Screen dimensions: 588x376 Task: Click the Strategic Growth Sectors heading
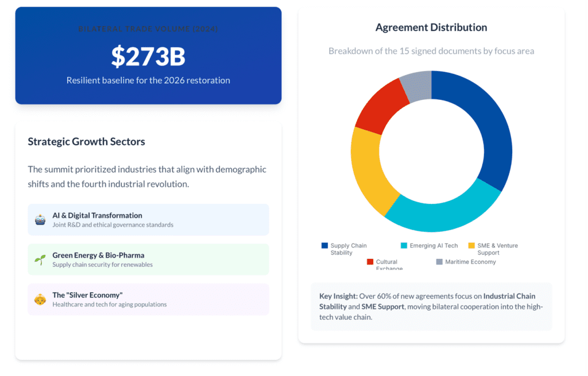(x=86, y=142)
